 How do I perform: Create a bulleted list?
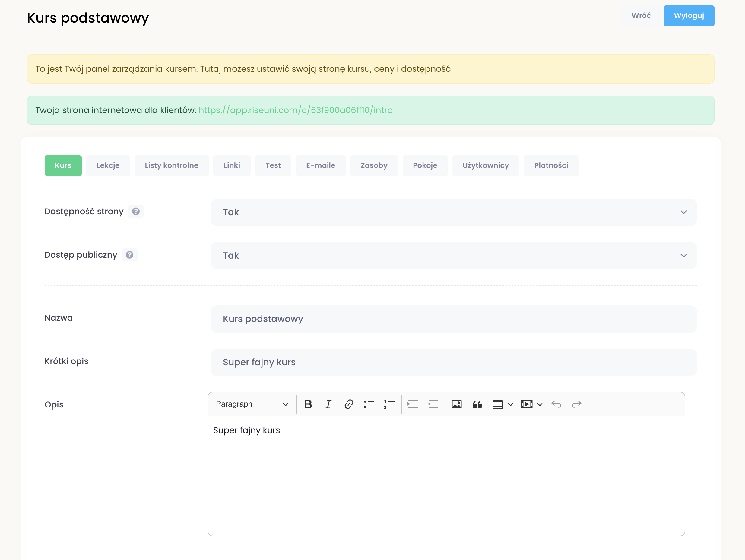tap(369, 404)
